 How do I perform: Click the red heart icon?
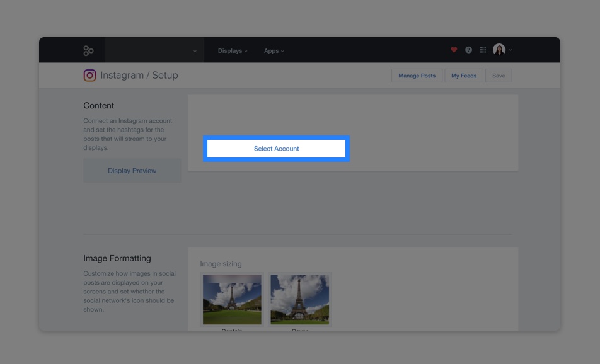pyautogui.click(x=454, y=50)
